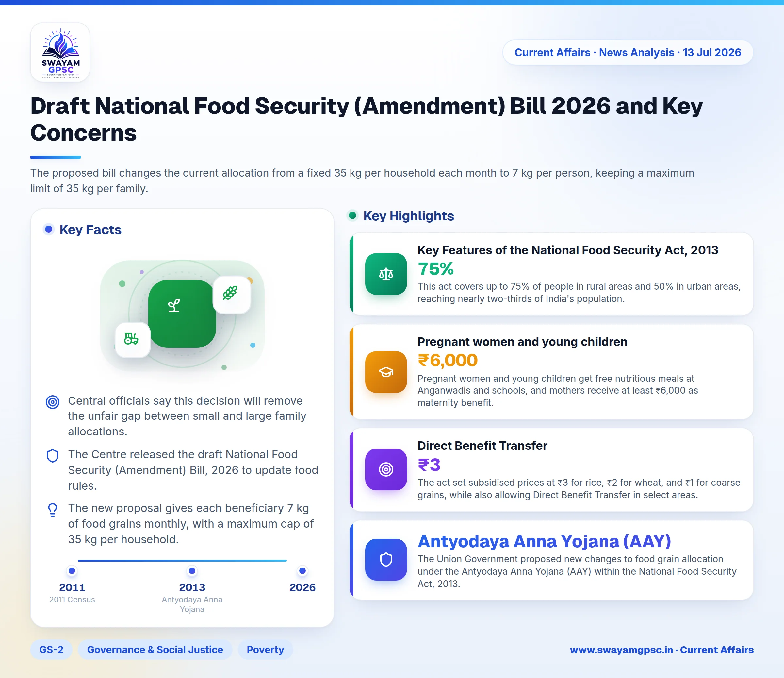The width and height of the screenshot is (784, 678).
Task: Click the Swayam GPSC logo
Action: point(60,52)
